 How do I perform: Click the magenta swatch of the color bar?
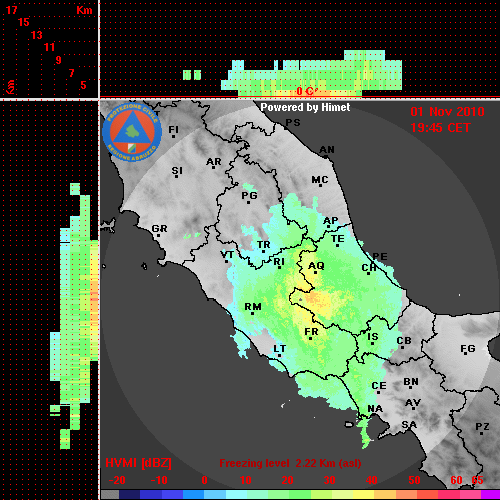(490, 495)
